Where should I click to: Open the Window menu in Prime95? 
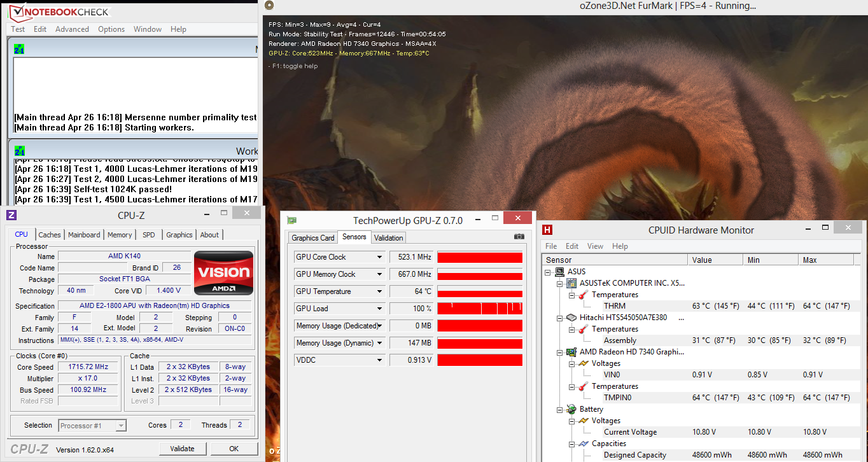[148, 29]
